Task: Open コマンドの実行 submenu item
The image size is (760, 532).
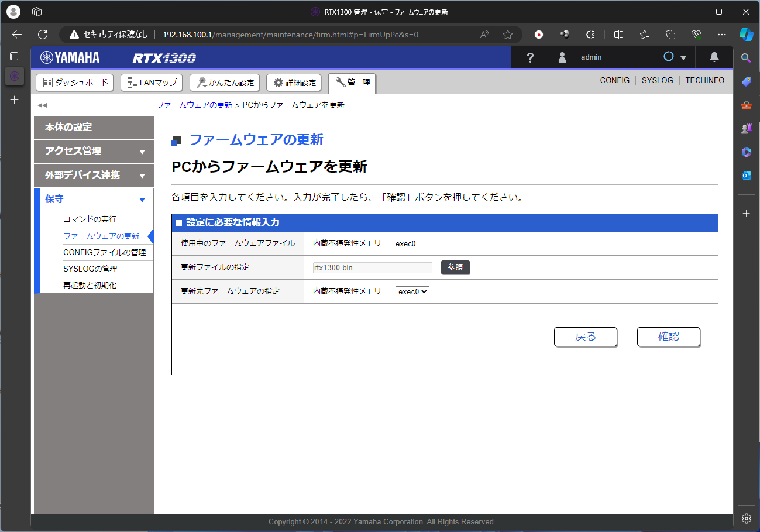Action: pos(90,219)
